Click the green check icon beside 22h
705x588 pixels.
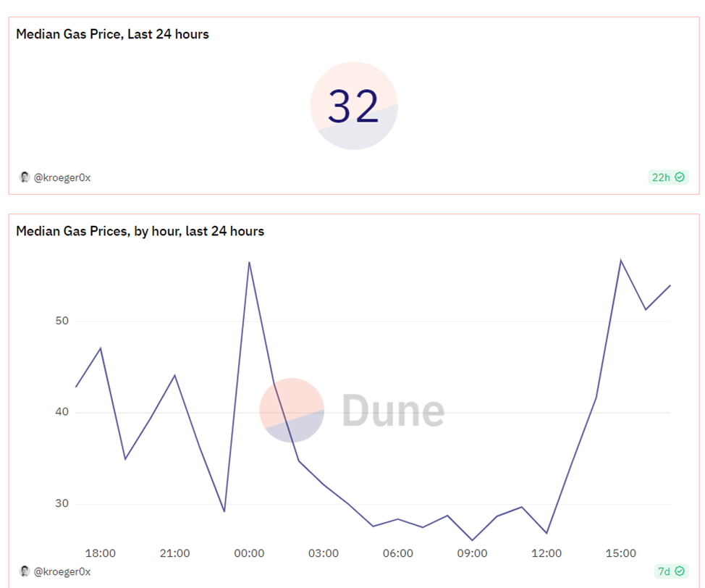point(680,177)
